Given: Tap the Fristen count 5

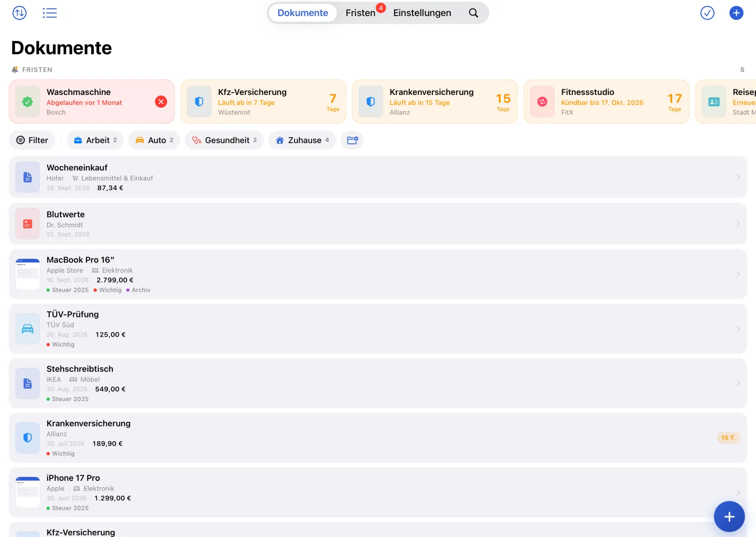Looking at the screenshot, I should coord(742,70).
